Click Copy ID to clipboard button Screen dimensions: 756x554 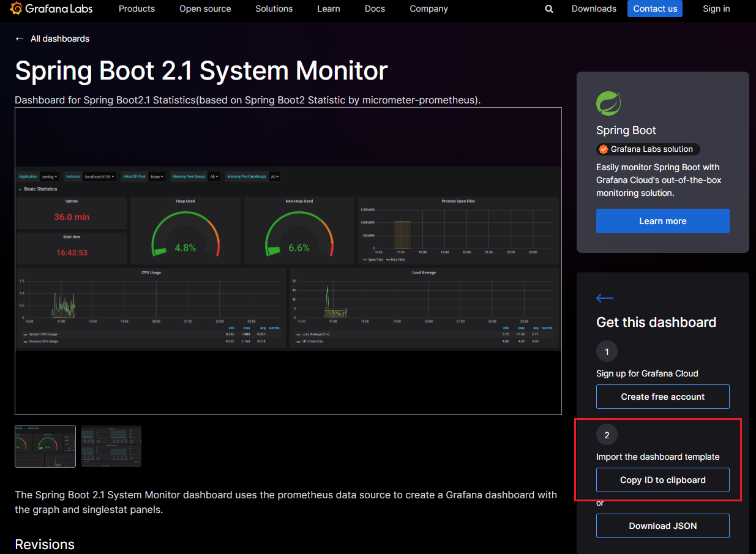663,480
